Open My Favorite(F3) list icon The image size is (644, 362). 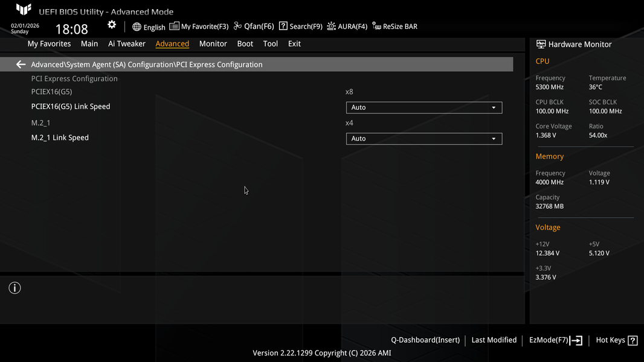pyautogui.click(x=174, y=26)
